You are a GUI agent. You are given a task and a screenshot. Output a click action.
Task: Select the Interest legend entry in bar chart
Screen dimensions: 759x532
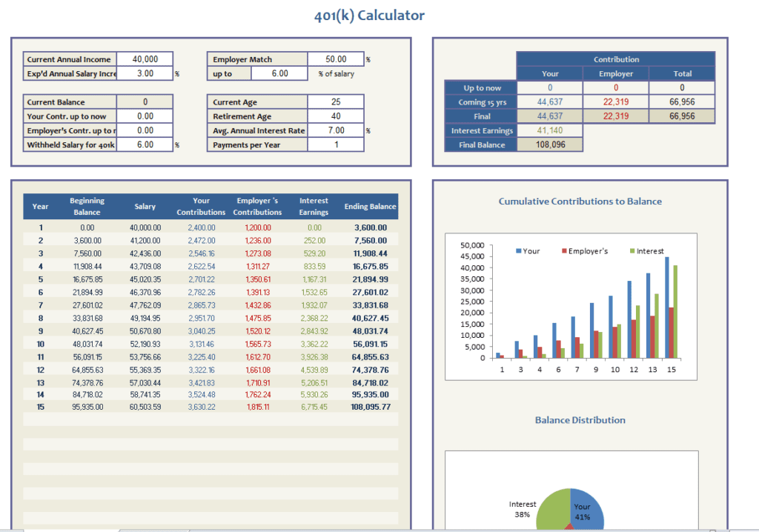pyautogui.click(x=646, y=251)
